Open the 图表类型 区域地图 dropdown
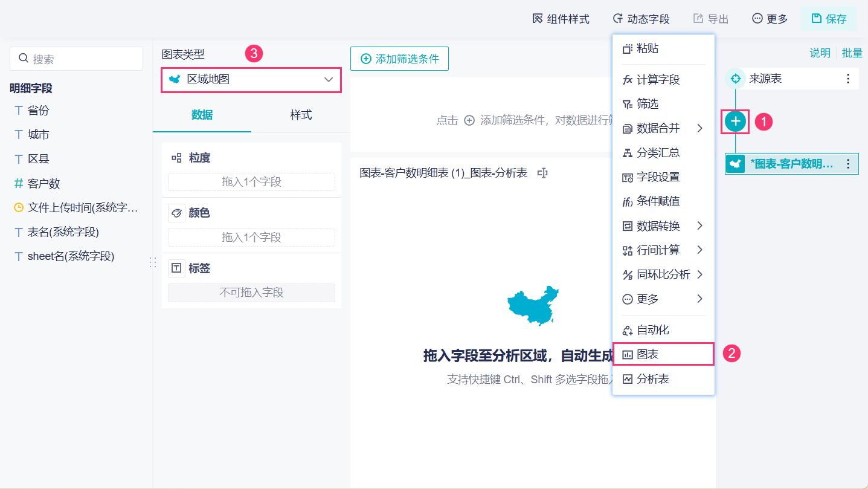 251,79
